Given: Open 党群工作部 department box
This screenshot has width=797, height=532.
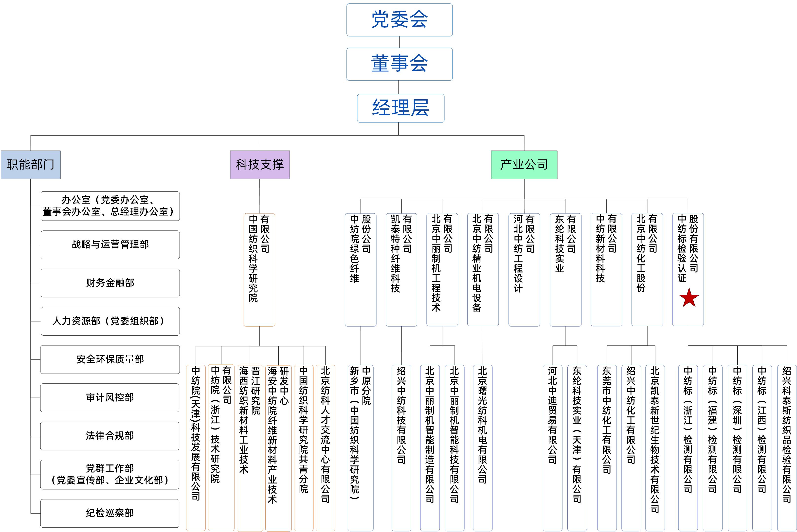Looking at the screenshot, I should (x=110, y=474).
